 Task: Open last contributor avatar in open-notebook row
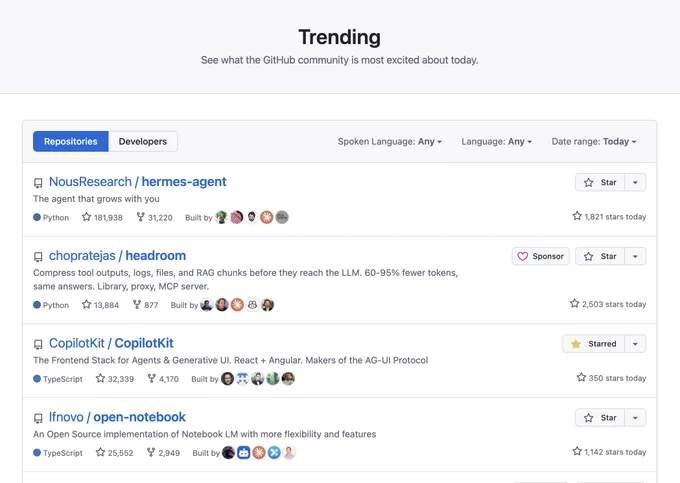pyautogui.click(x=289, y=453)
